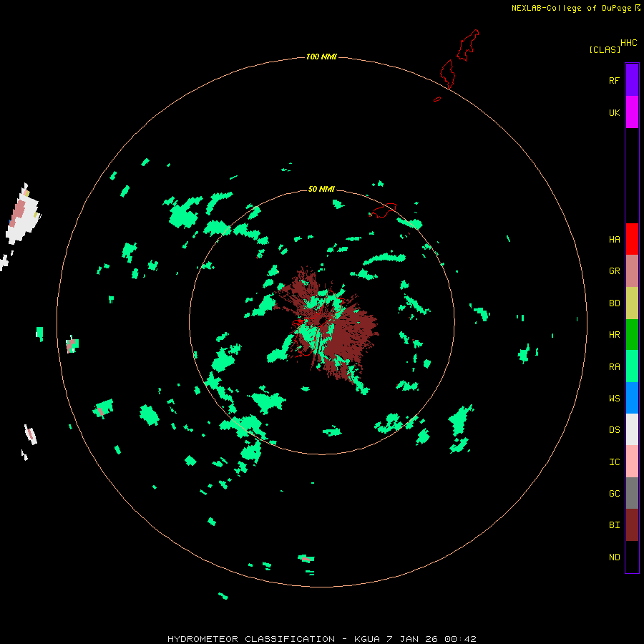Click the HA legend label
Viewport: 644px width, 644px height.
tap(614, 239)
